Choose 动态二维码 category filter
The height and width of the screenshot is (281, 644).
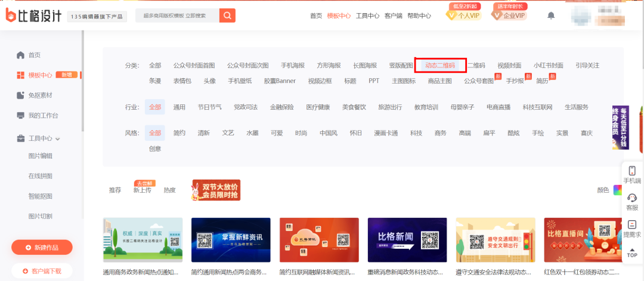click(x=440, y=66)
